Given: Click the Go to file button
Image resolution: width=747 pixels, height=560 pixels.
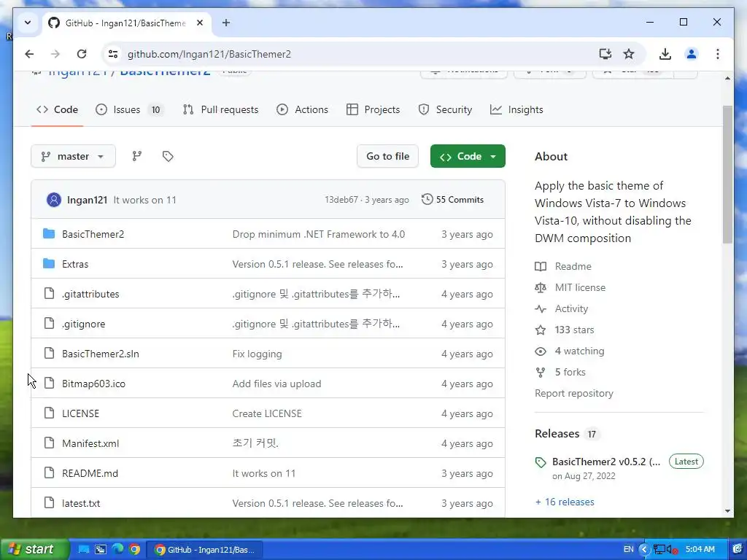Looking at the screenshot, I should pyautogui.click(x=387, y=156).
